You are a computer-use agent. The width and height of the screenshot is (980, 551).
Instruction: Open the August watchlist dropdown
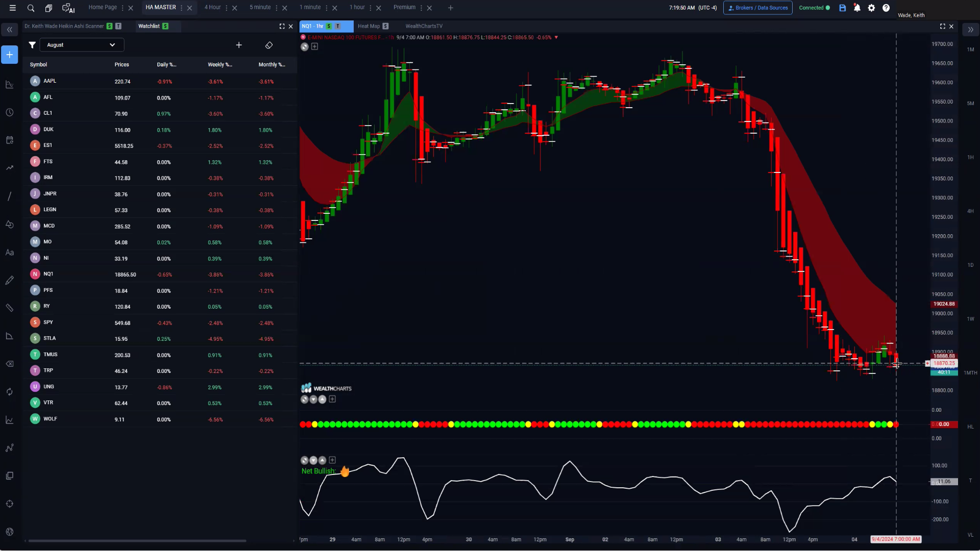click(x=82, y=45)
